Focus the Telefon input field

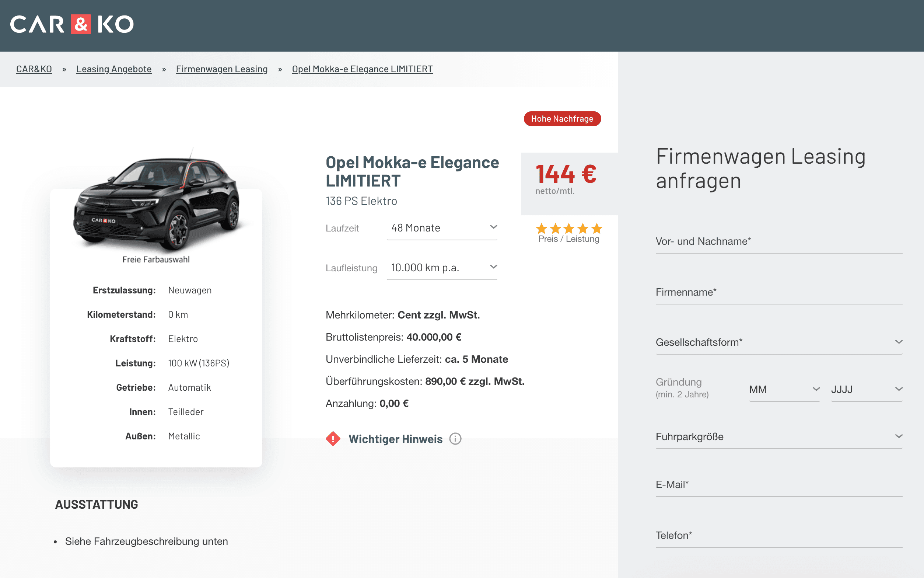(x=779, y=535)
